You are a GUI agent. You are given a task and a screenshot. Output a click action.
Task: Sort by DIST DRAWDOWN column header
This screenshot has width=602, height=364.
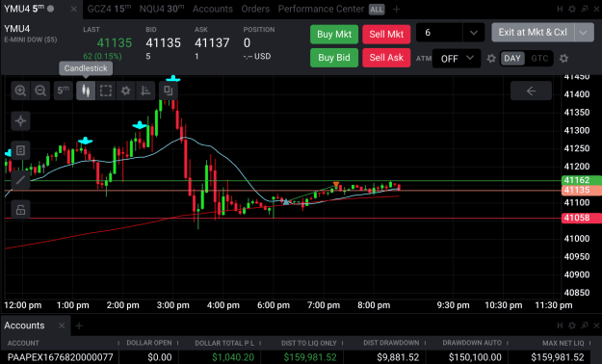coord(391,343)
